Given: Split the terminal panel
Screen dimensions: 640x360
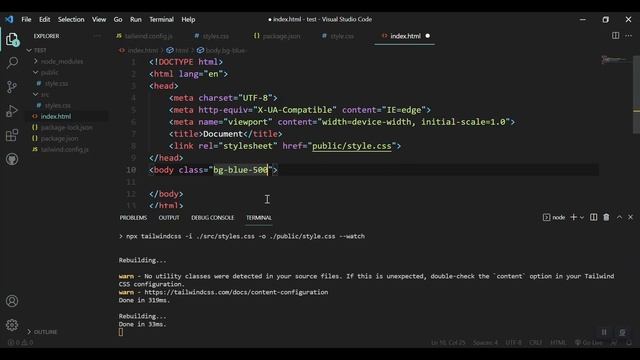Looking at the screenshot, I should click(x=593, y=217).
